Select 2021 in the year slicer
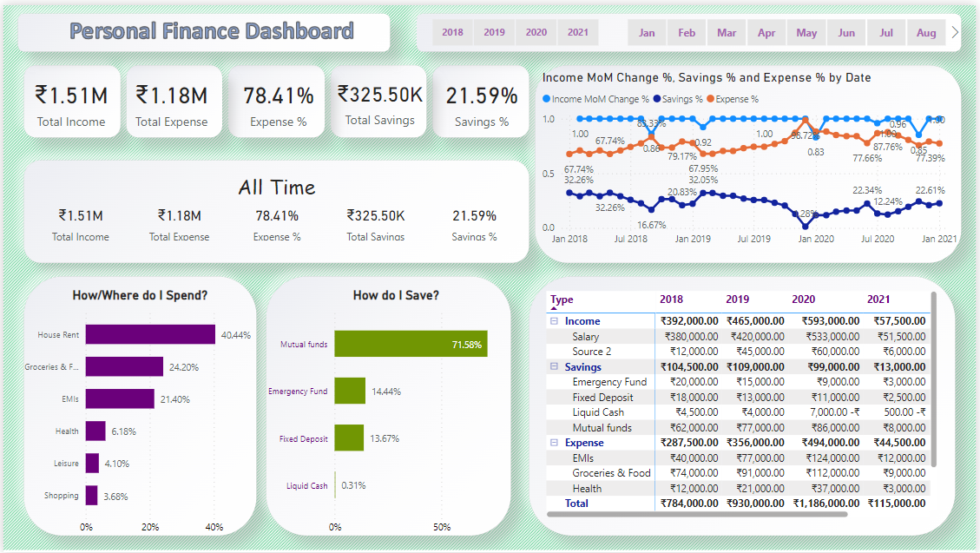Screen dimensions: 980x553 coord(577,32)
